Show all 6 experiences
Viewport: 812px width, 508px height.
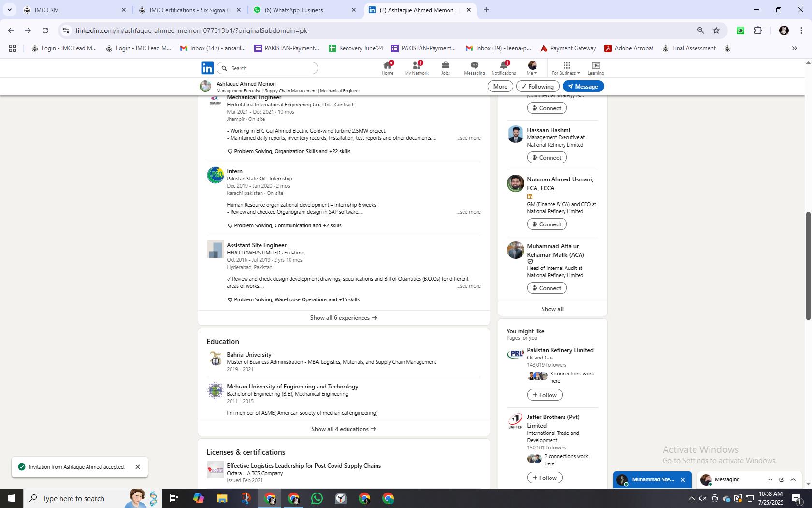coord(344,318)
